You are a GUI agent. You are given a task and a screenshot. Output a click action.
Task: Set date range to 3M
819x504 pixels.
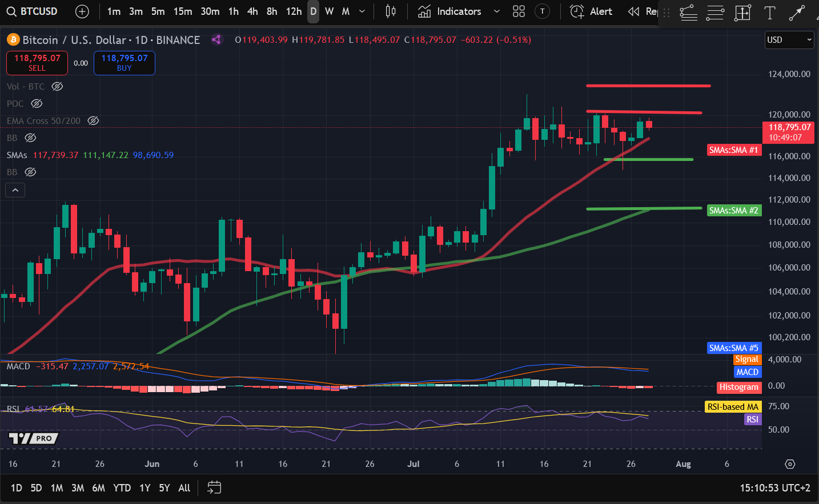pos(78,488)
